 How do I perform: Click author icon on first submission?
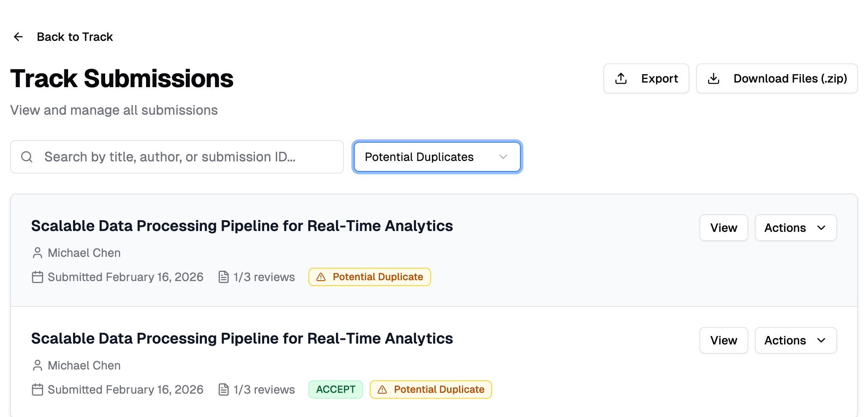click(x=38, y=253)
